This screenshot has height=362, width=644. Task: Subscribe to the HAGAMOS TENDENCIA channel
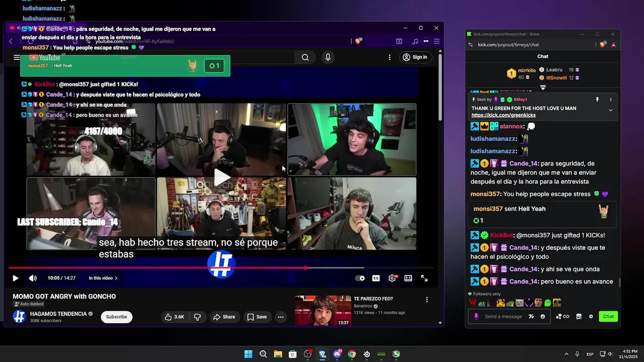(x=116, y=317)
